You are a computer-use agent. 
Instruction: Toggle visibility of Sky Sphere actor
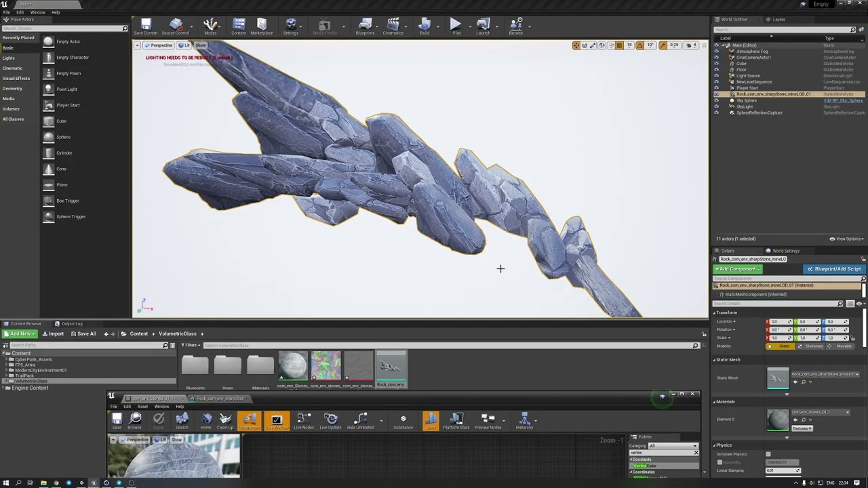(716, 100)
